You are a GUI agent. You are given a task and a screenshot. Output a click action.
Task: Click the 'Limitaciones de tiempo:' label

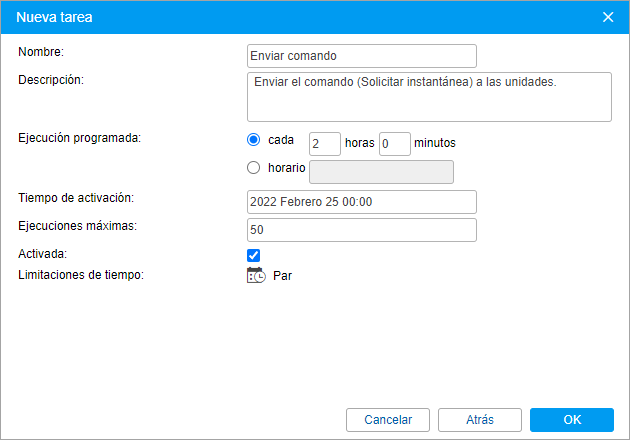pos(81,276)
